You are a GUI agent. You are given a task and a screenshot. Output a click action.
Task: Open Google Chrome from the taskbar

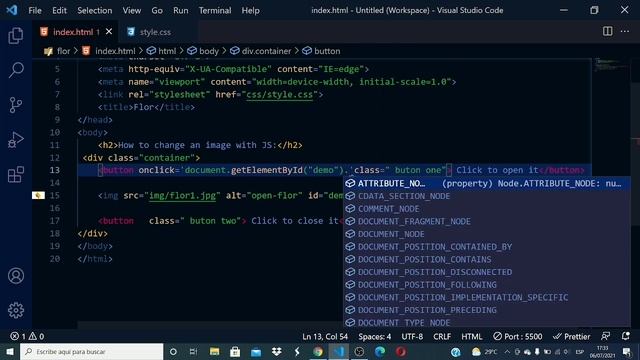click(318, 351)
